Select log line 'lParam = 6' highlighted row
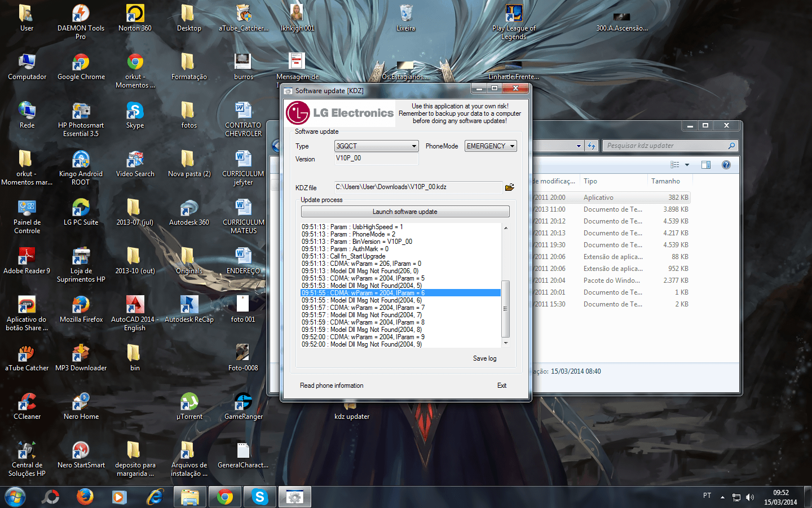812x508 pixels. (400, 293)
